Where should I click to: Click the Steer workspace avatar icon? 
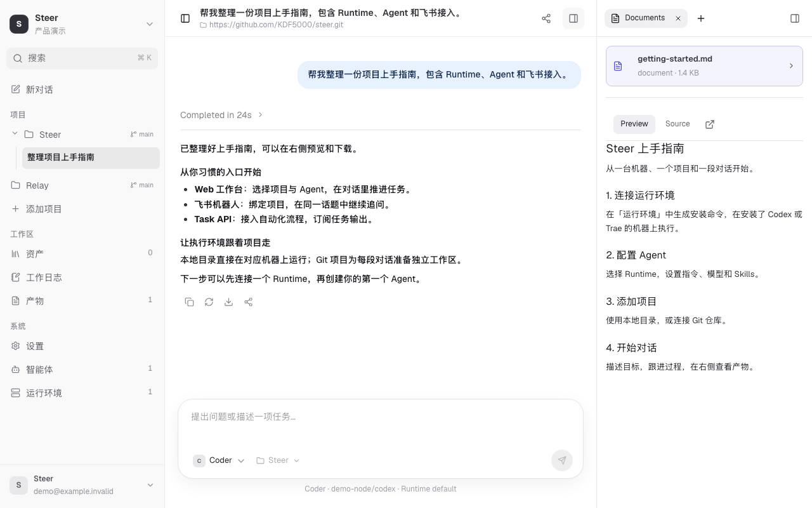pos(19,24)
